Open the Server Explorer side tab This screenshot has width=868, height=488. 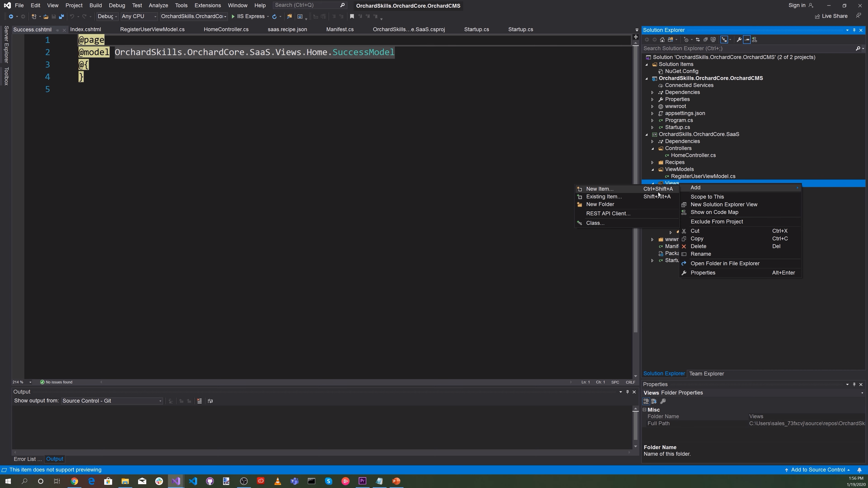[x=6, y=45]
